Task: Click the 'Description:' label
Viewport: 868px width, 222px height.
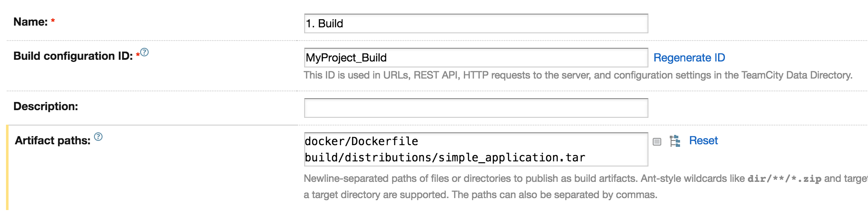Action: tap(46, 106)
